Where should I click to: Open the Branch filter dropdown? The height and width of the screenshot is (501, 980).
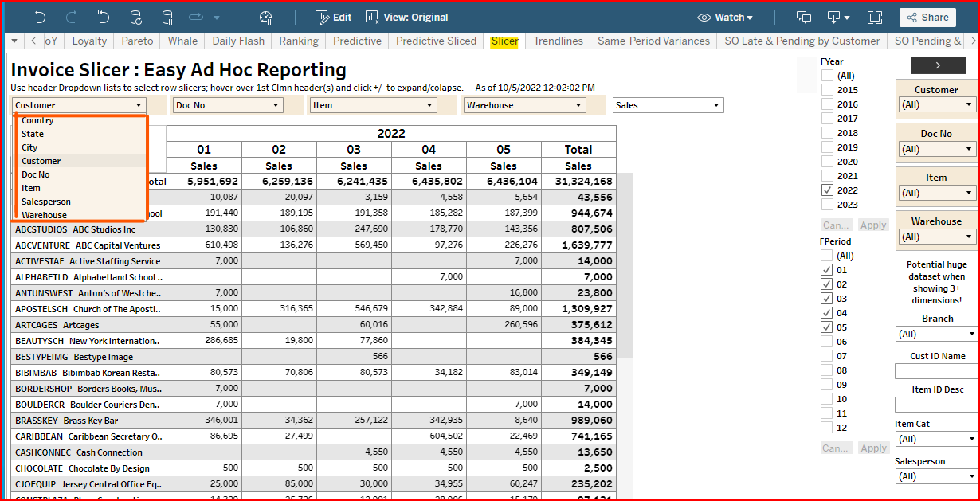point(936,334)
